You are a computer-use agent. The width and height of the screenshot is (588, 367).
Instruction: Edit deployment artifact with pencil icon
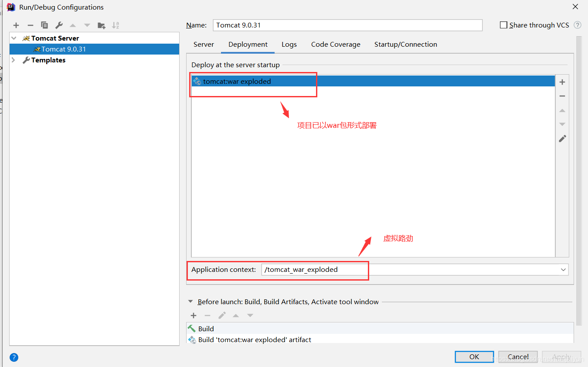[562, 138]
